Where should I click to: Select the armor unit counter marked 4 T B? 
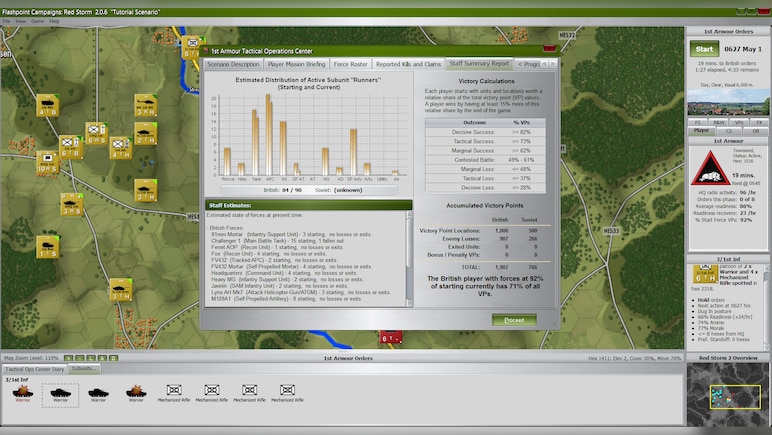pos(47,106)
